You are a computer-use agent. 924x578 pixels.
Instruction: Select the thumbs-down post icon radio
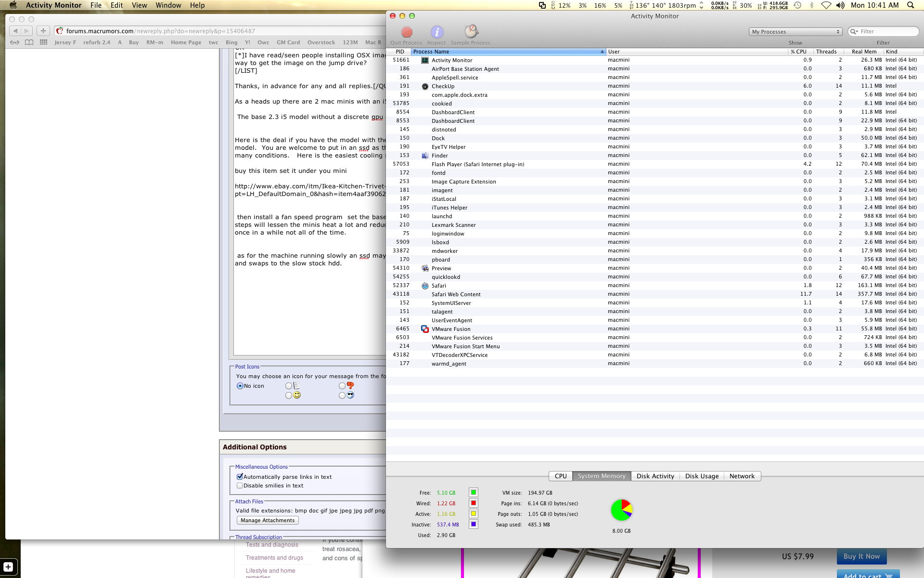(x=342, y=386)
